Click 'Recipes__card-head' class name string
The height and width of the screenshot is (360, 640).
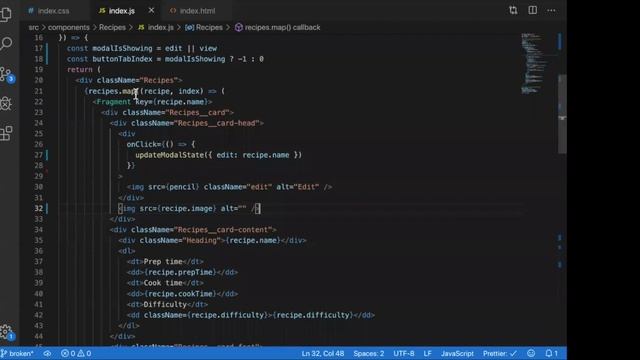pyautogui.click(x=218, y=123)
